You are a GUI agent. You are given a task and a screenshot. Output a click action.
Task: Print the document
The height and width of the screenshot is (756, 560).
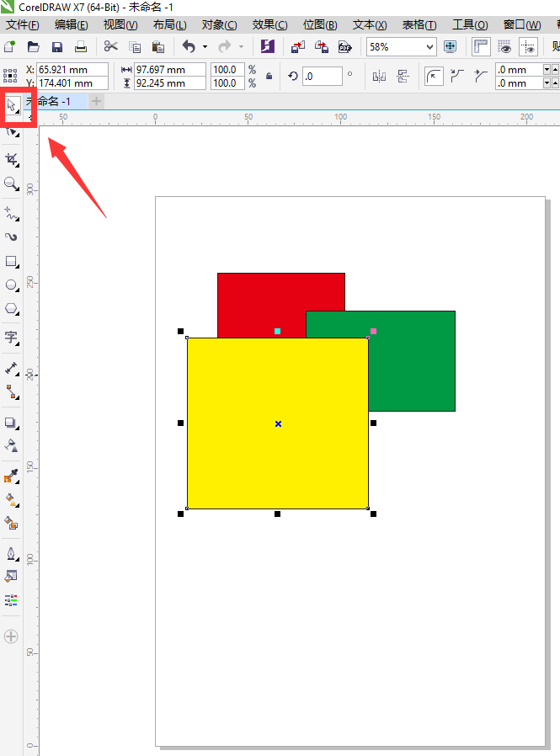(x=81, y=47)
